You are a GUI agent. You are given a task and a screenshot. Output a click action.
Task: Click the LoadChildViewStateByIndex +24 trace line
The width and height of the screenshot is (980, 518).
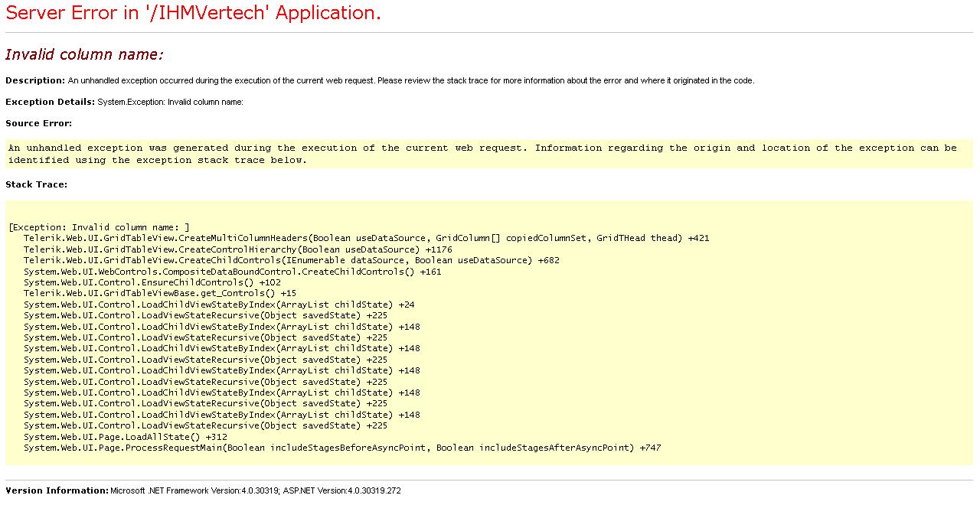pos(218,305)
